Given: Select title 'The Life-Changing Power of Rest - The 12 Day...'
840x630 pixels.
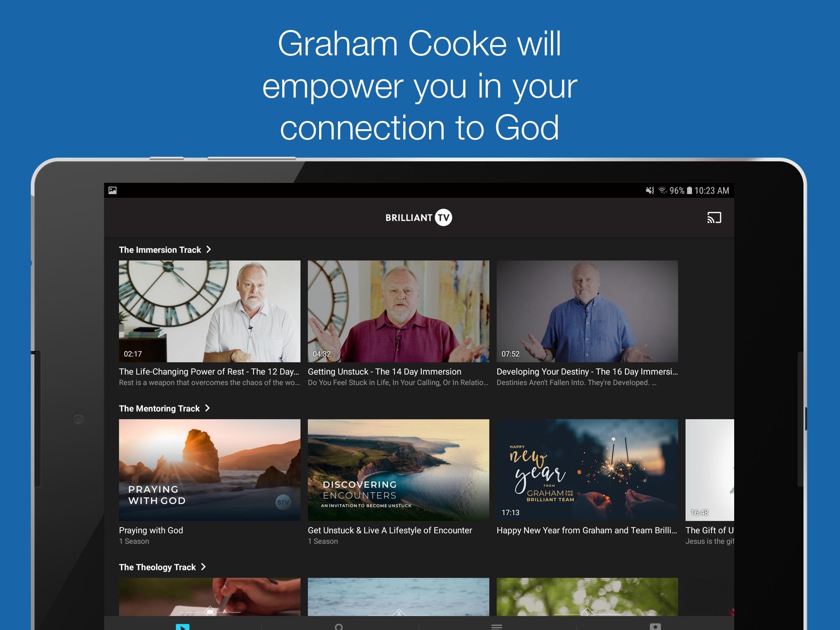Looking at the screenshot, I should (209, 372).
